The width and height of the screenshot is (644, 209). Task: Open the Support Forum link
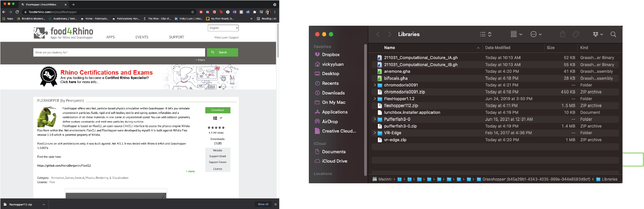217,162
